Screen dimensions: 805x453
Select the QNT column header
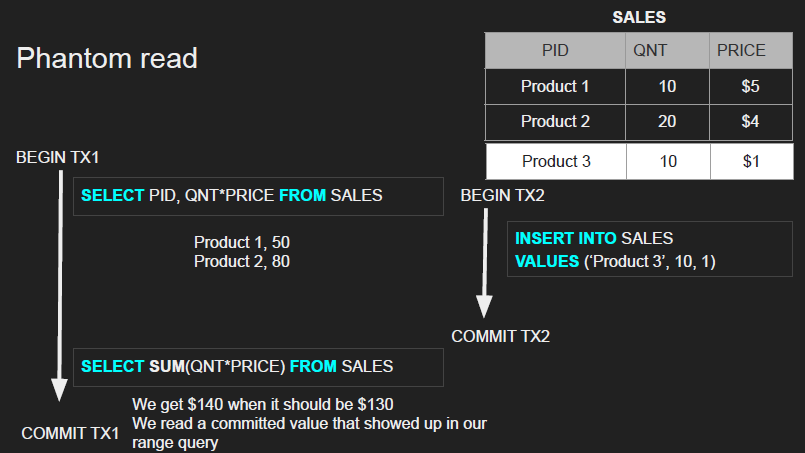(667, 50)
